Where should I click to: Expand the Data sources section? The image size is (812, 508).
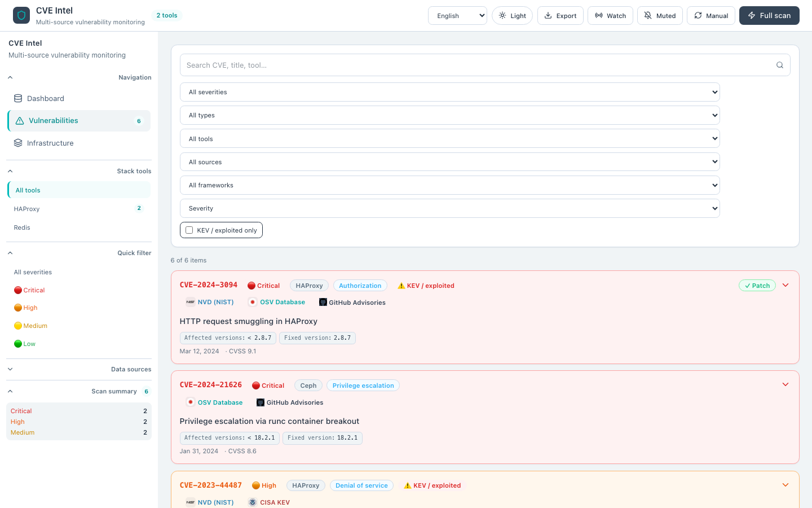pyautogui.click(x=79, y=369)
